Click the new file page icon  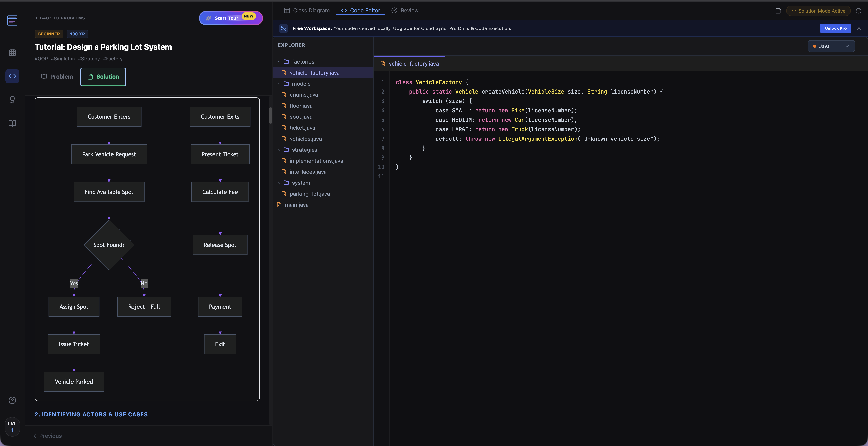pyautogui.click(x=778, y=11)
